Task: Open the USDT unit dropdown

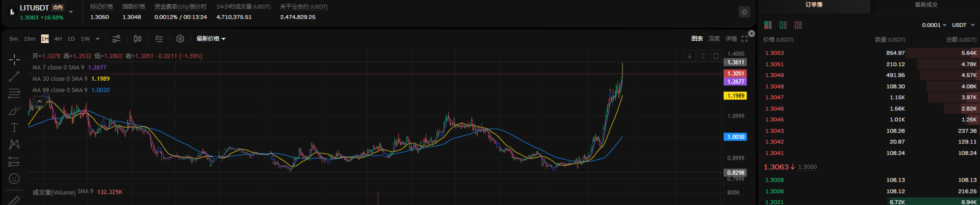Action: coord(963,25)
